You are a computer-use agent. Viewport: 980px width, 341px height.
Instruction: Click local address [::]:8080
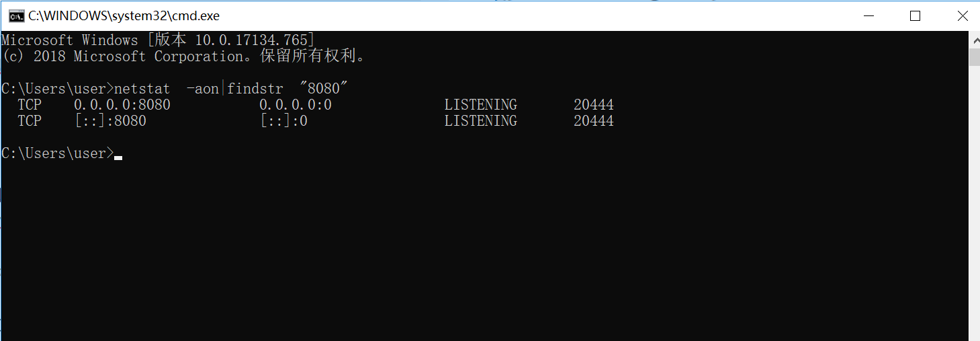click(x=110, y=121)
